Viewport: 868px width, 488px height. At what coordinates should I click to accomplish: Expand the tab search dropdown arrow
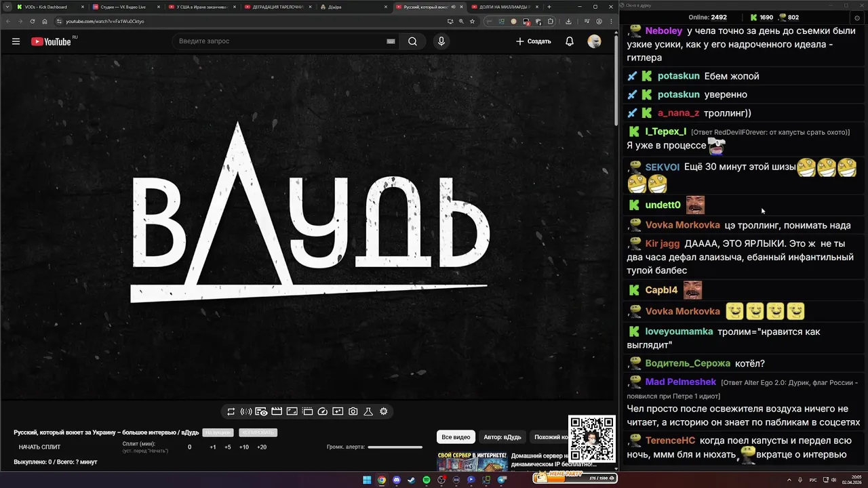tap(6, 7)
